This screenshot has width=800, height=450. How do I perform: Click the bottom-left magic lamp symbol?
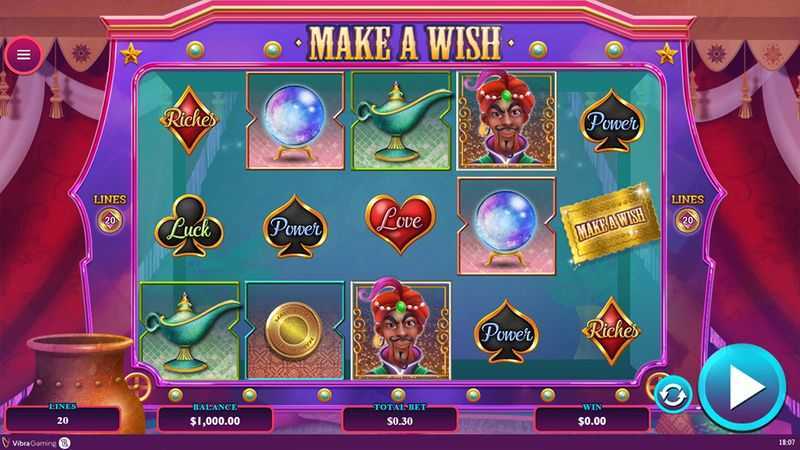[189, 331]
